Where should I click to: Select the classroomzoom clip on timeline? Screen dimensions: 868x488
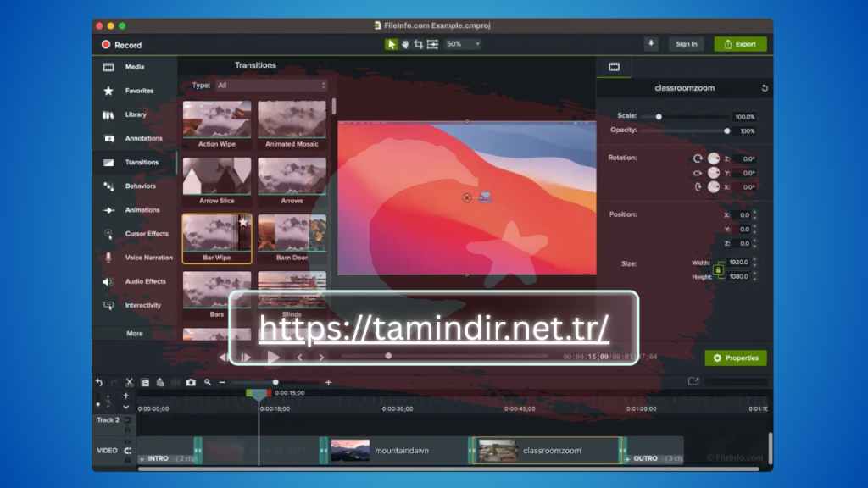click(x=548, y=451)
